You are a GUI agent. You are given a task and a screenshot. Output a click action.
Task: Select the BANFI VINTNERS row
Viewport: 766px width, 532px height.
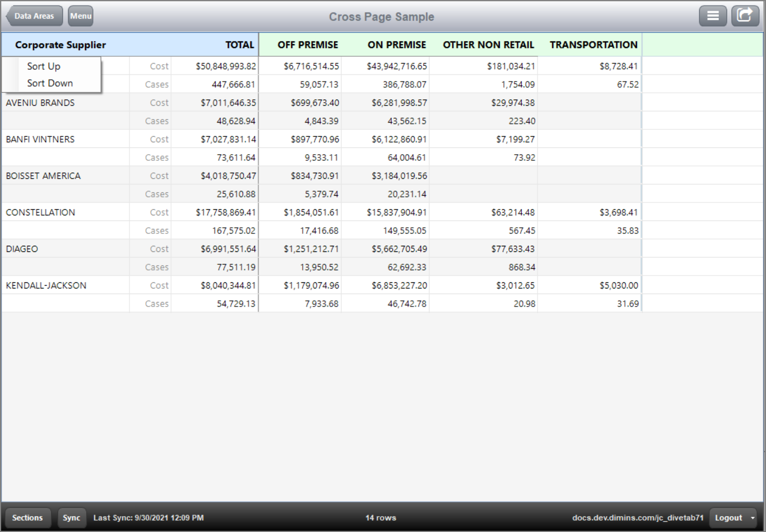click(40, 139)
